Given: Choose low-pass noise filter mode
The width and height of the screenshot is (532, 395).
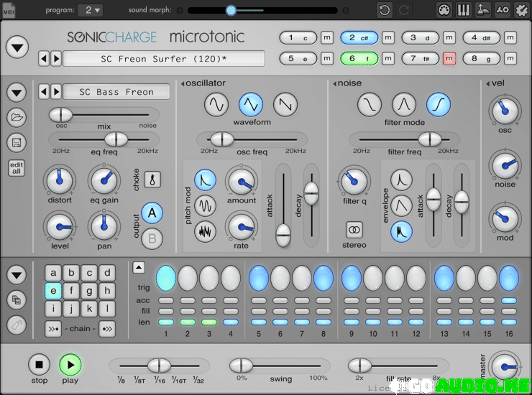Looking at the screenshot, I should tap(370, 105).
